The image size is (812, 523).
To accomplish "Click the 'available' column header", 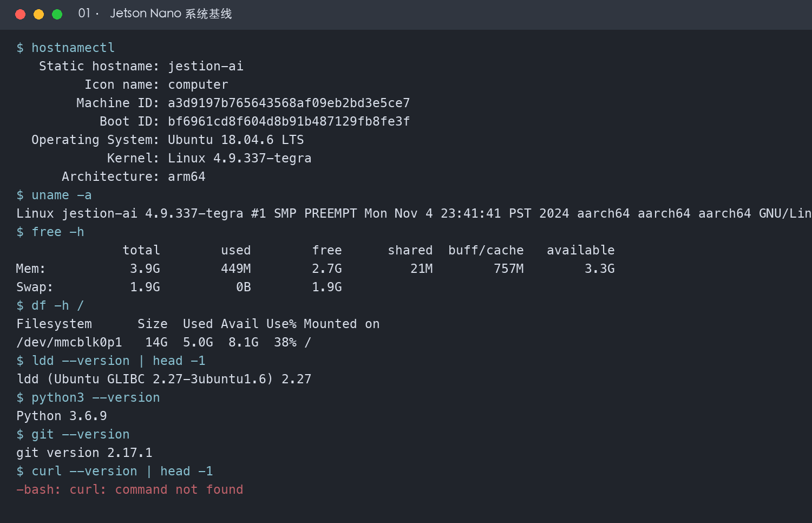I will coord(581,250).
